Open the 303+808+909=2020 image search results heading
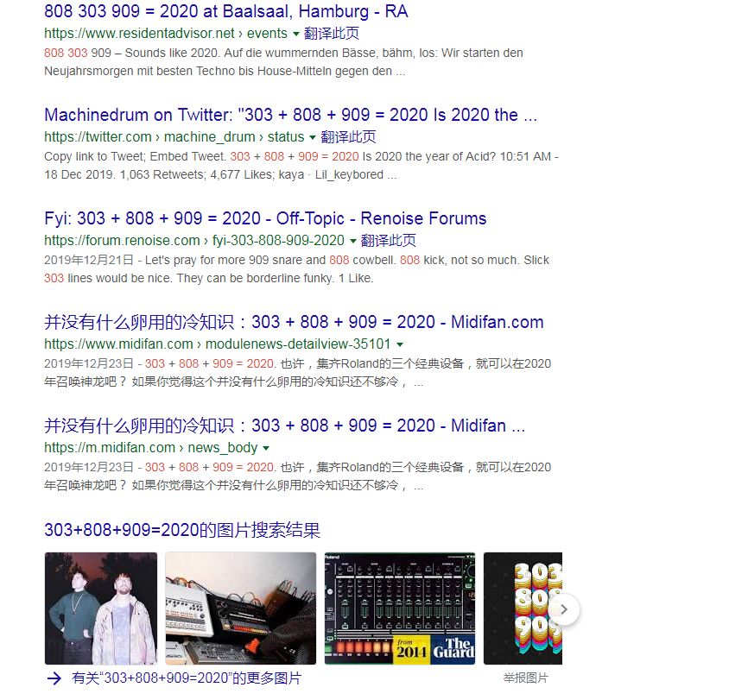This screenshot has width=748, height=700. 182,530
